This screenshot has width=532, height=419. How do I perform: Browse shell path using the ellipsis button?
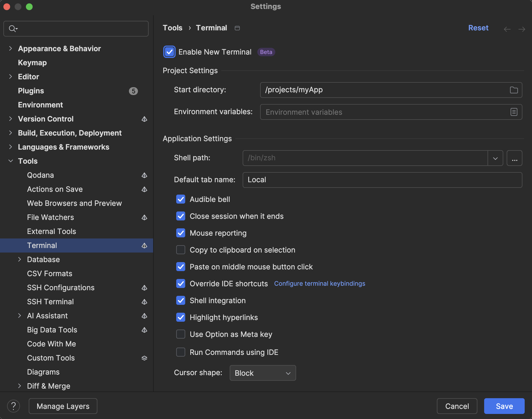[515, 158]
